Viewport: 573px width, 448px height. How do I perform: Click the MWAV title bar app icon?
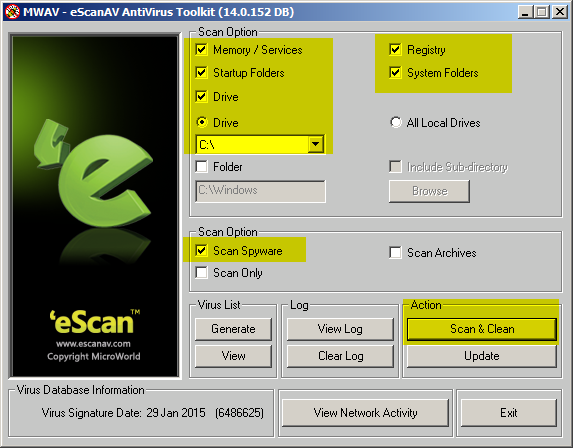[x=12, y=12]
